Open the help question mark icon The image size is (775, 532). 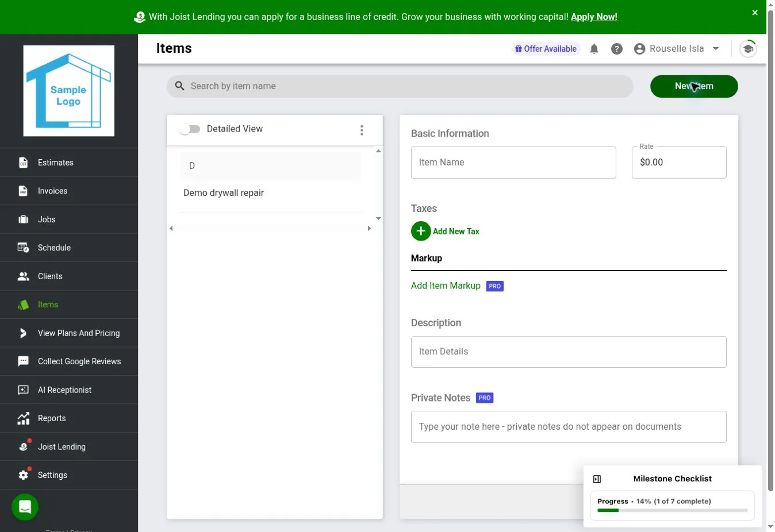[617, 49]
